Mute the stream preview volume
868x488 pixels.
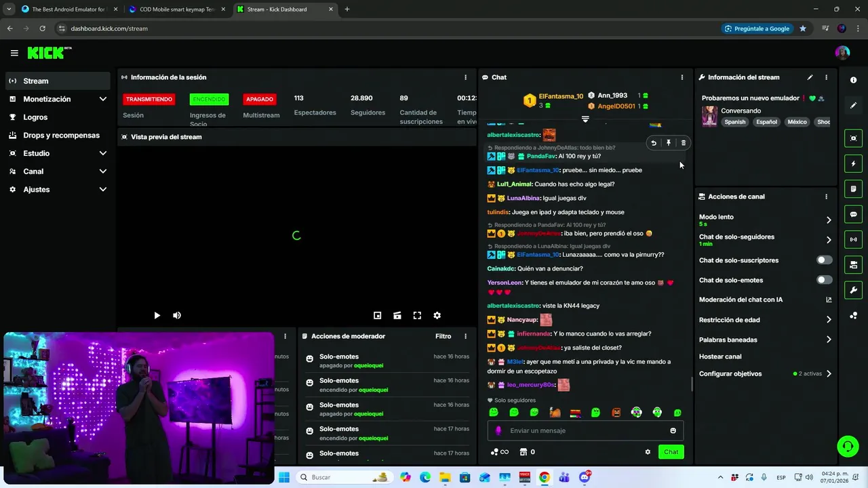click(x=177, y=315)
